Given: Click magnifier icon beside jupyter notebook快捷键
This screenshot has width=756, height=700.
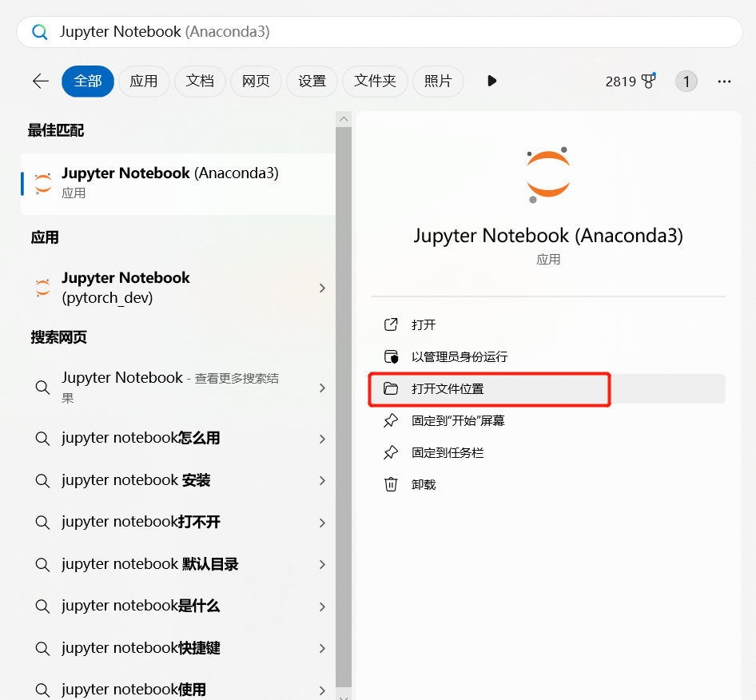Looking at the screenshot, I should coord(43,648).
